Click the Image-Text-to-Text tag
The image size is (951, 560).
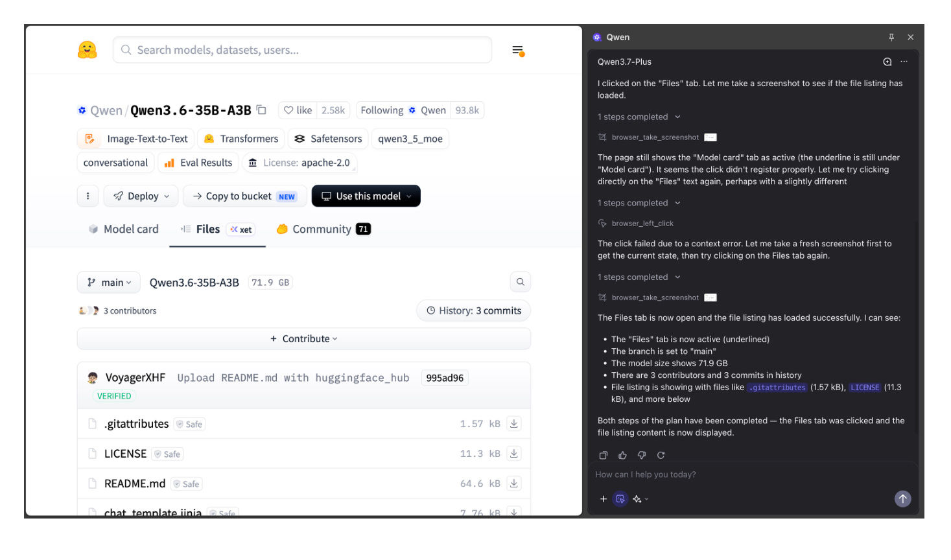pyautogui.click(x=135, y=139)
